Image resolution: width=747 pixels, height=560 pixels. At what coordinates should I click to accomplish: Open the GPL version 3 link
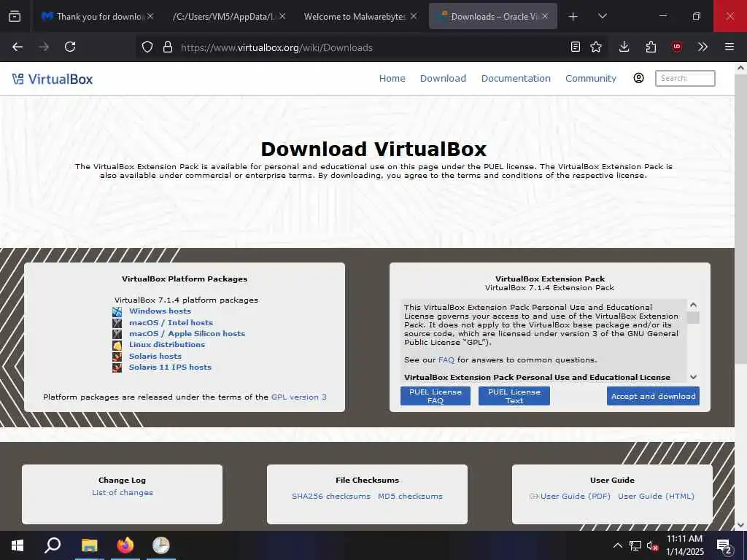(x=298, y=397)
